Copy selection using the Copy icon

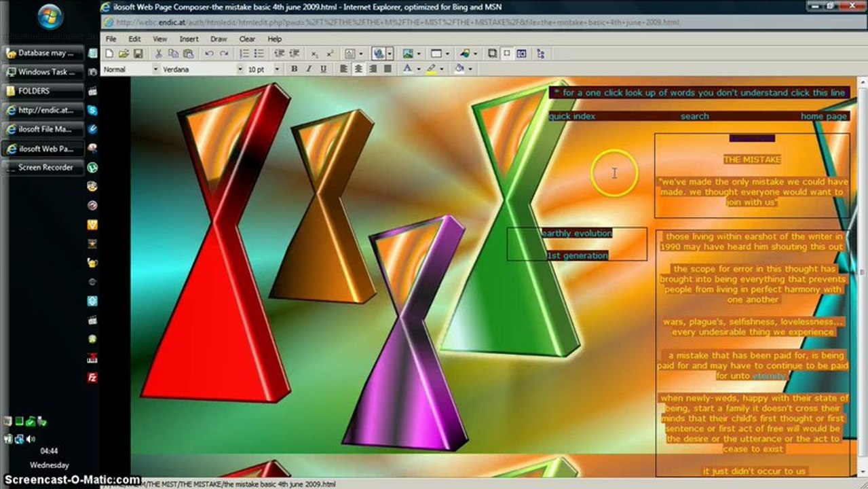(173, 54)
